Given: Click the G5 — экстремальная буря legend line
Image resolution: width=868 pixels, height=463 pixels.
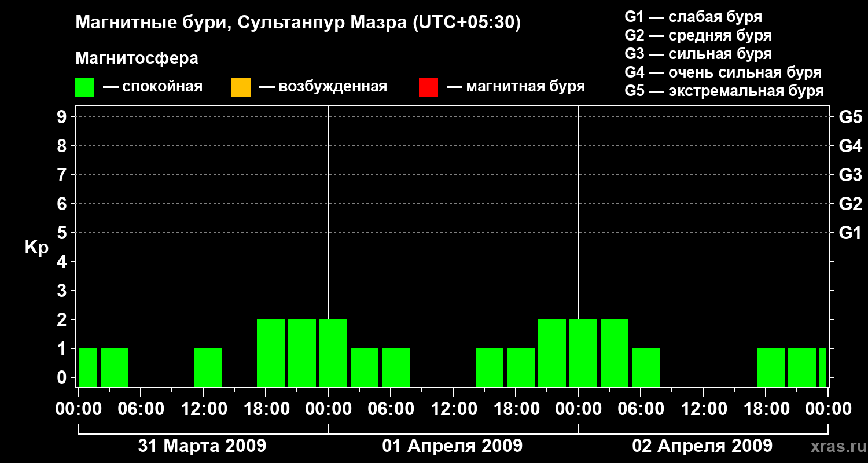Looking at the screenshot, I should click(724, 91).
